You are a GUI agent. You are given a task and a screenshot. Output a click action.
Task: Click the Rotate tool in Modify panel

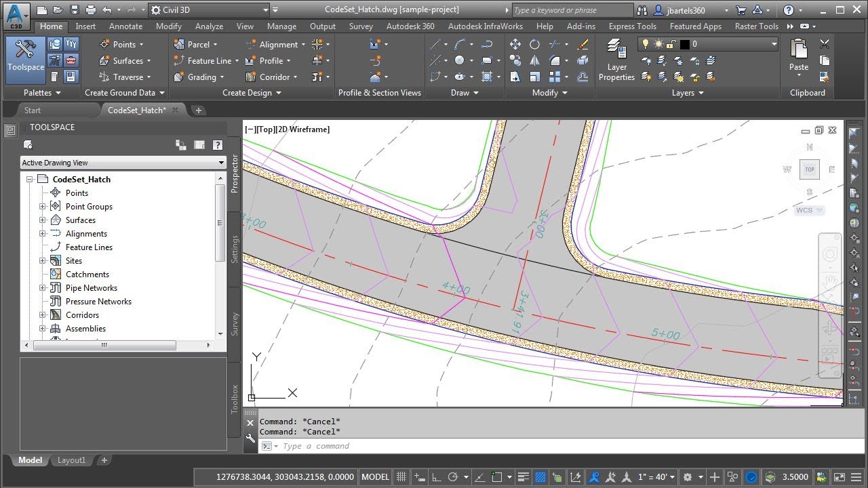coord(534,44)
